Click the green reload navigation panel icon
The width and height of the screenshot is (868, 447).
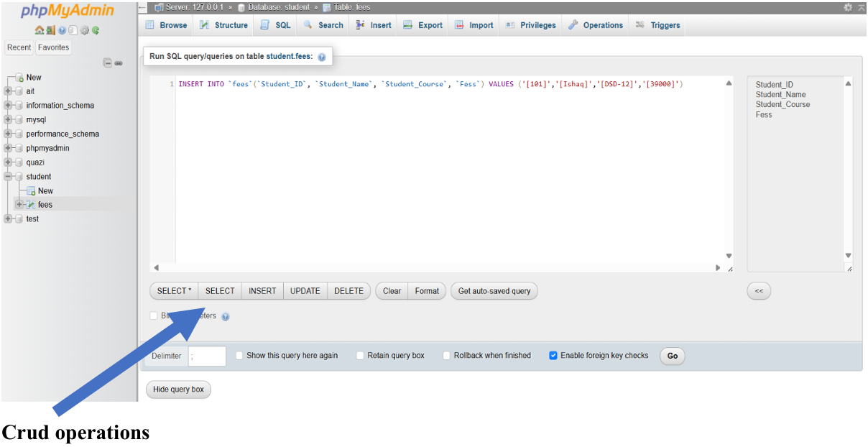95,31
